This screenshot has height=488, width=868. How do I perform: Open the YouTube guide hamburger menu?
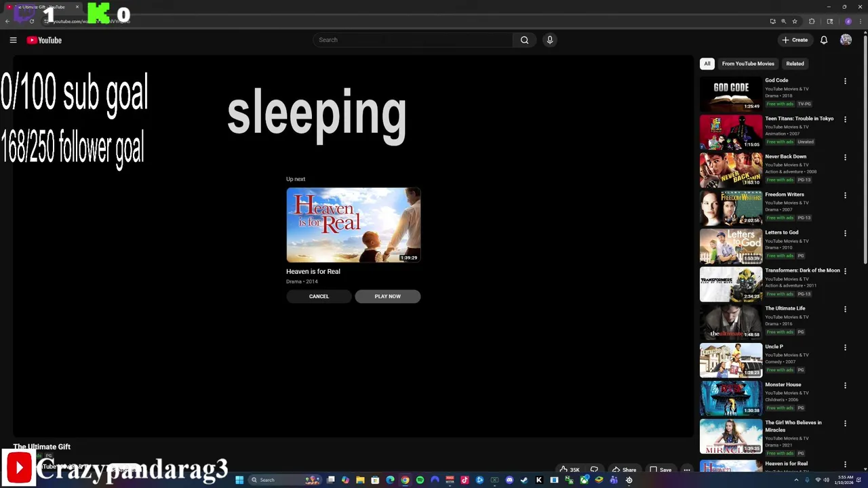pos(13,40)
